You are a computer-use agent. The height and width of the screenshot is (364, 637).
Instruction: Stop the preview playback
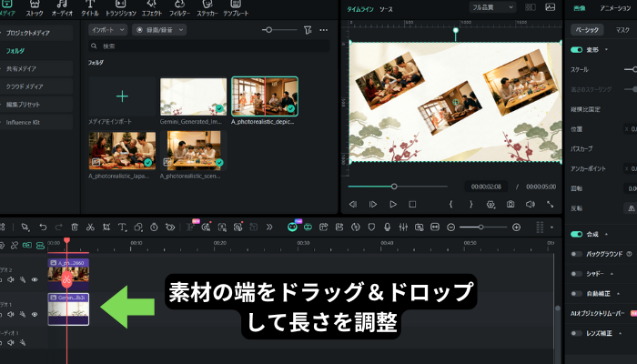[x=412, y=204]
